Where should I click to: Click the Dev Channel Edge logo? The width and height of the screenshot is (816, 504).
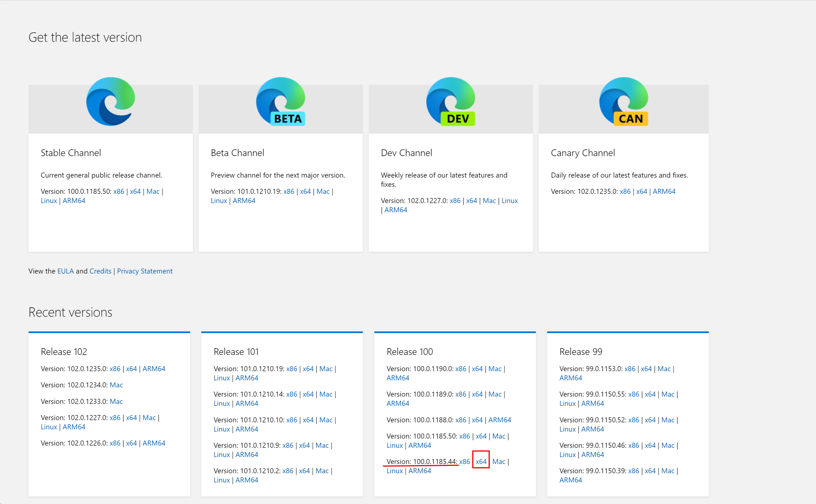(451, 101)
